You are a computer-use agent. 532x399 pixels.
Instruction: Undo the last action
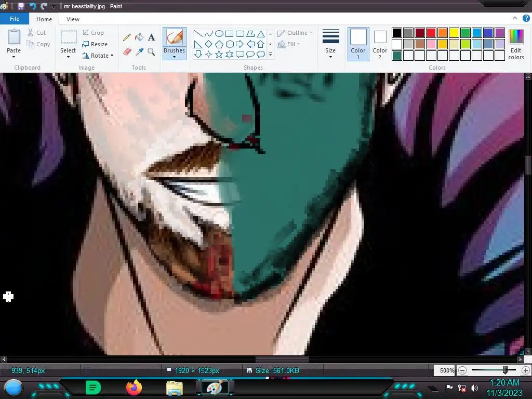pos(33,6)
